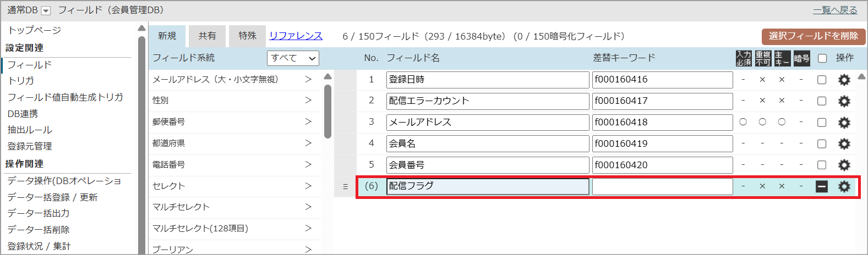This screenshot has width=868, height=255.
Task: Grab the drag handle beside row (6)
Action: click(x=345, y=187)
